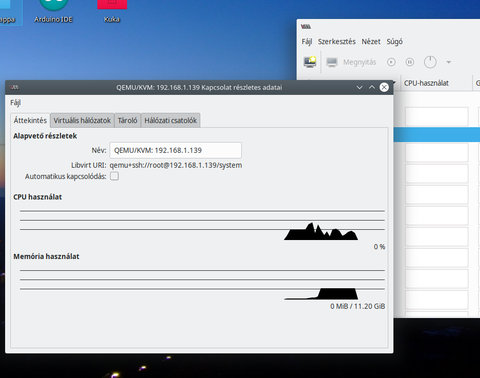Click the virt-manager icon in connection titlebar
Viewport: 480px width, 378px height.
coord(14,87)
